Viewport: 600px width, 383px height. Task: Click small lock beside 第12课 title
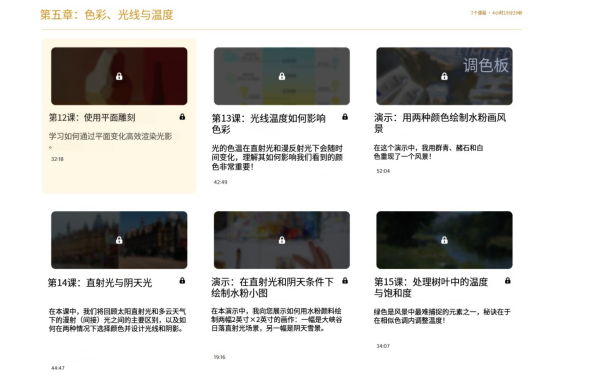(182, 117)
